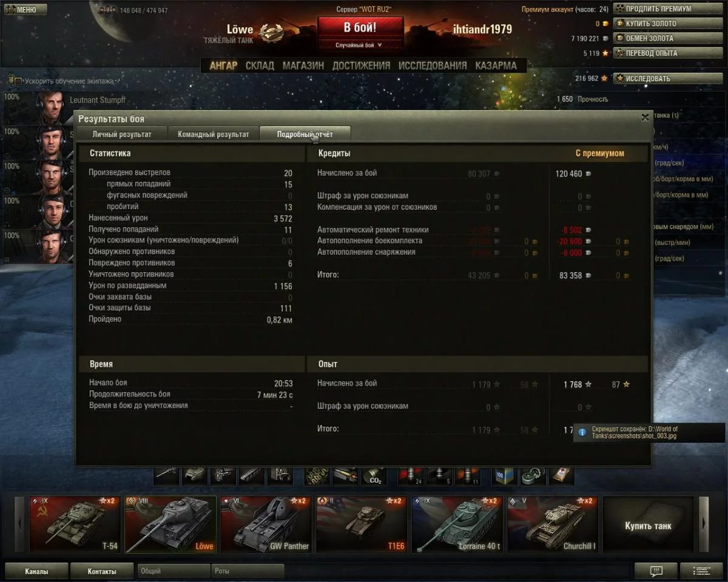The height and width of the screenshot is (582, 728).
Task: Open the КАЗАРМА tab
Action: [496, 65]
